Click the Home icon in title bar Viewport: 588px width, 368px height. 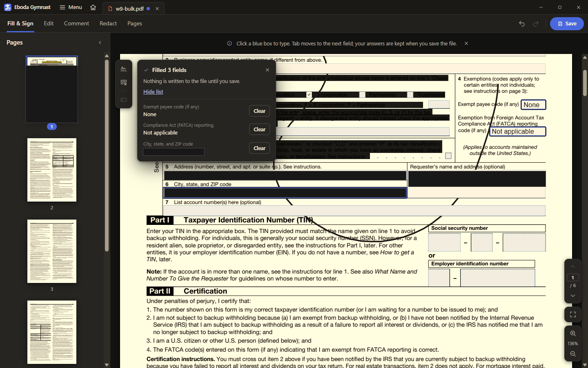pos(93,7)
